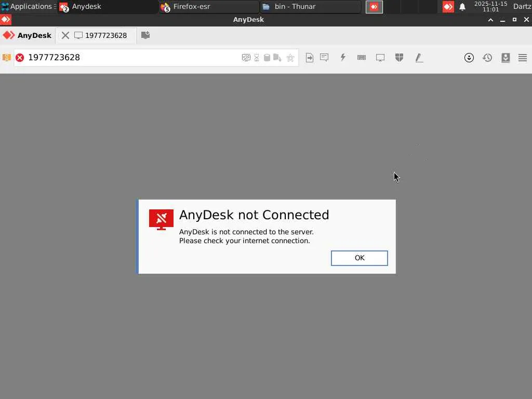532x399 pixels.
Task: Close the 1977723628 session tab
Action: click(x=65, y=35)
